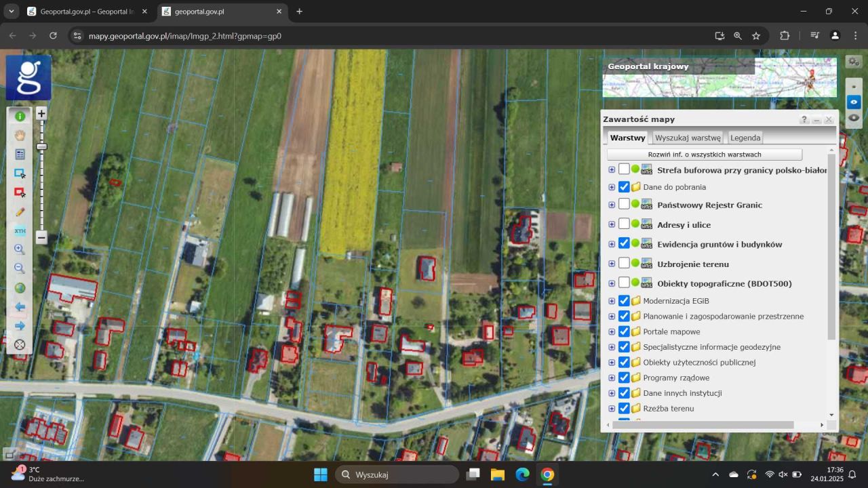Select the pan hand tool

point(20,136)
